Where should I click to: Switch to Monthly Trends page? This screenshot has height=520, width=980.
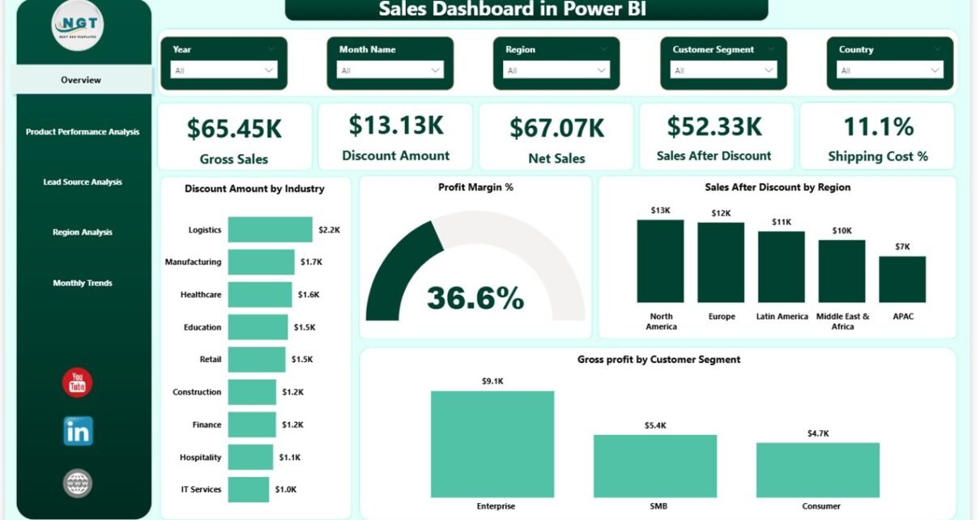click(x=83, y=283)
